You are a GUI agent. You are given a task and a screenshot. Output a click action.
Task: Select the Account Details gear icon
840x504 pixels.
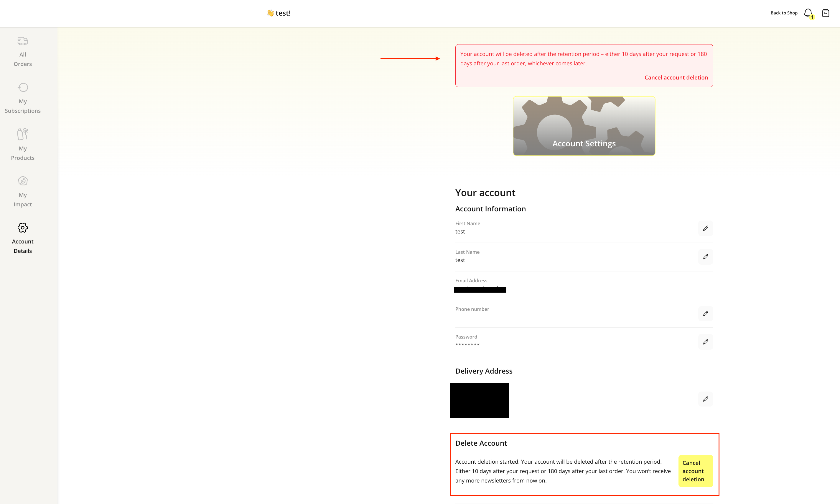coord(22,228)
